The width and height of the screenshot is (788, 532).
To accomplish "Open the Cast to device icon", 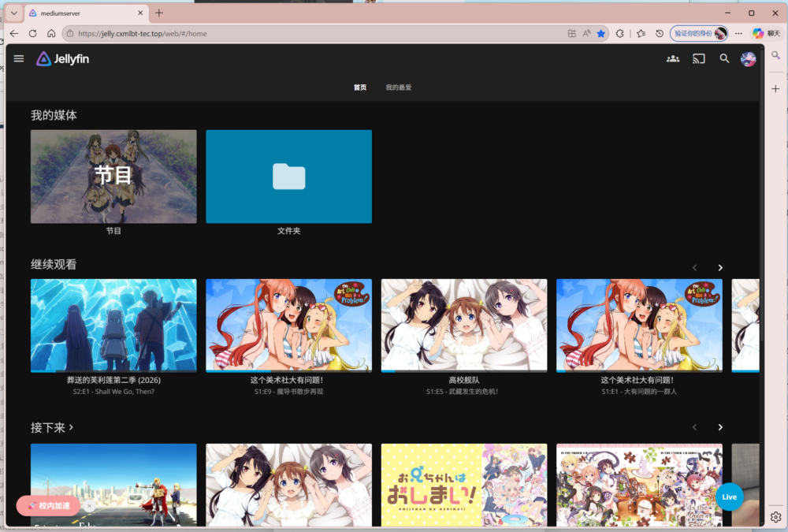I will 698,59.
